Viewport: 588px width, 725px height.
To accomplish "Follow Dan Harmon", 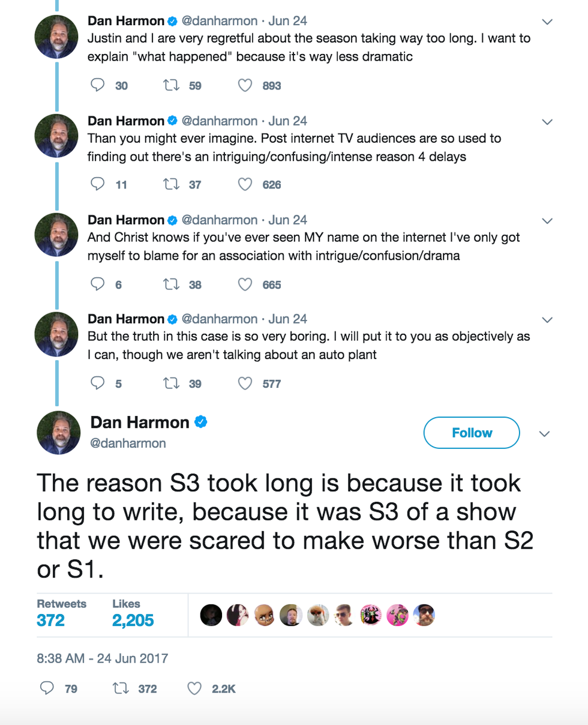I will click(x=472, y=433).
